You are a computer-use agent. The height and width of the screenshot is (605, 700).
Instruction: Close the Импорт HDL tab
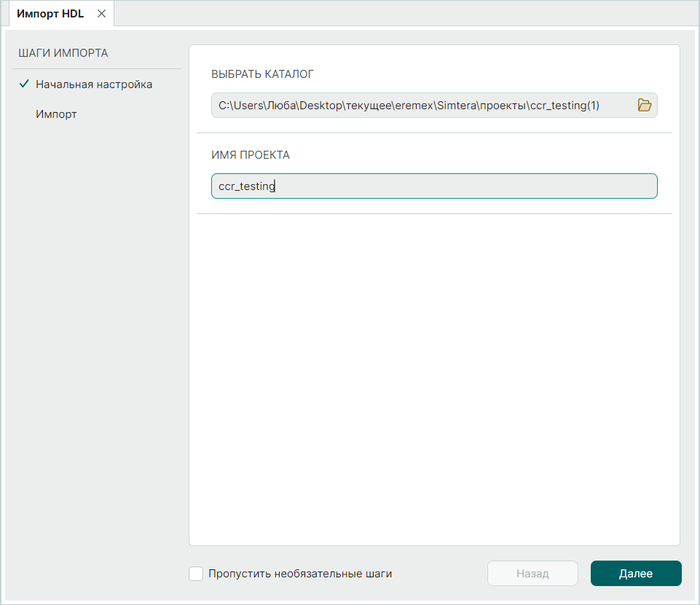click(101, 14)
